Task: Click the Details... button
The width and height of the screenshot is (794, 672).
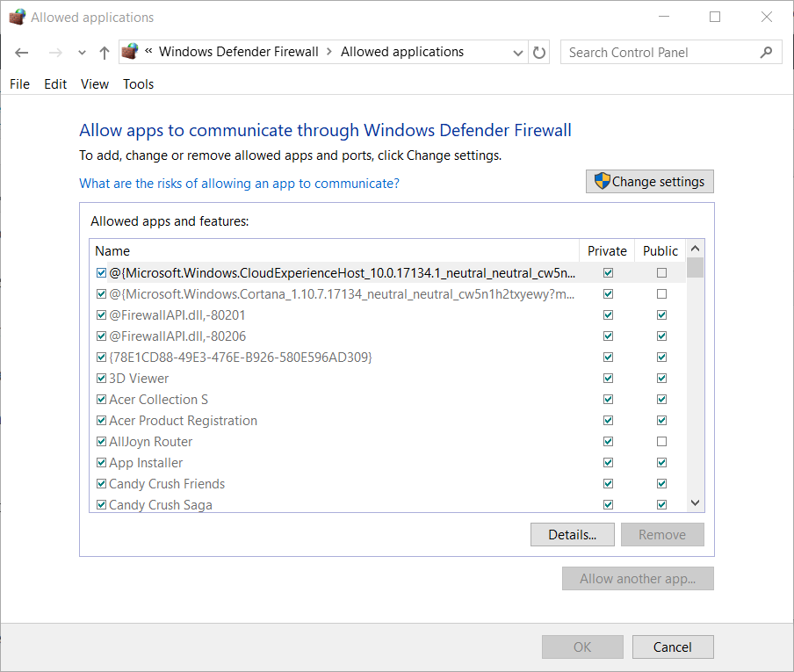Action: [x=572, y=534]
